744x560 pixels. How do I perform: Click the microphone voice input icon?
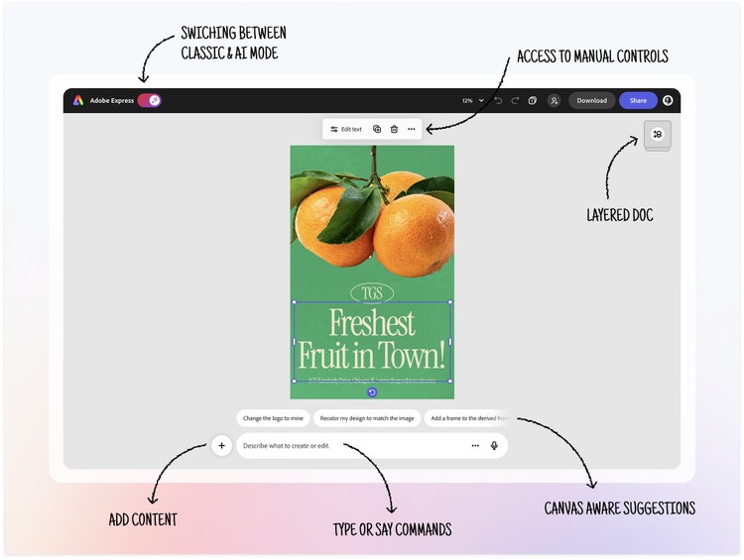coord(494,446)
